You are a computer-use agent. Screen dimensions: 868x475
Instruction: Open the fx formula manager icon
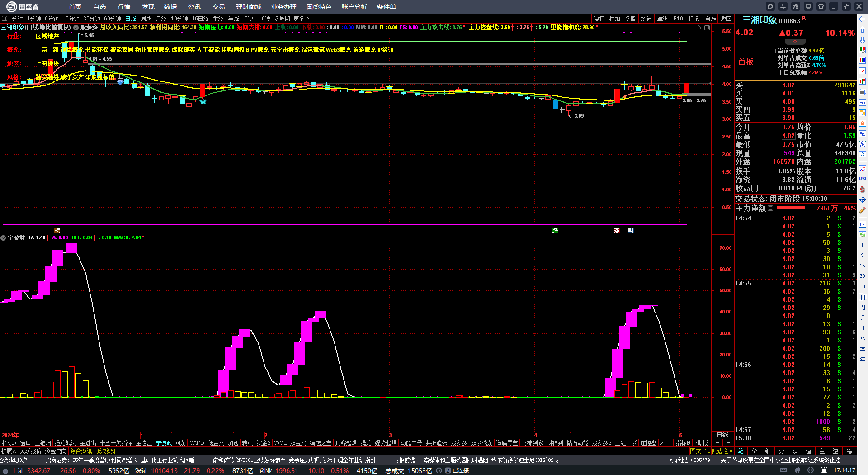(x=796, y=6)
